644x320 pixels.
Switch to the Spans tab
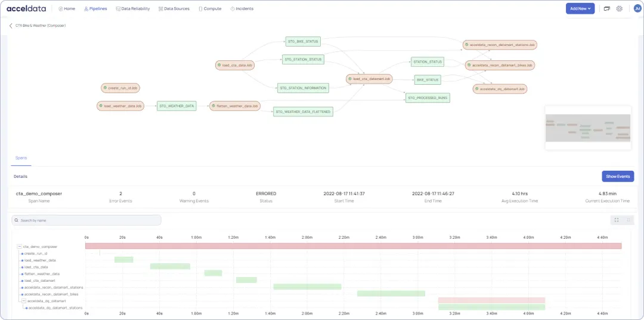tap(20, 158)
